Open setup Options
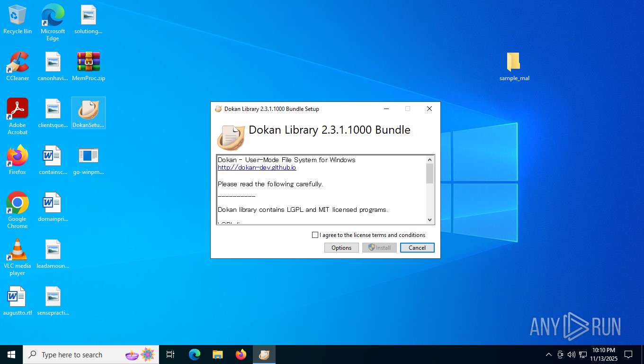This screenshot has height=364, width=644. 341,248
